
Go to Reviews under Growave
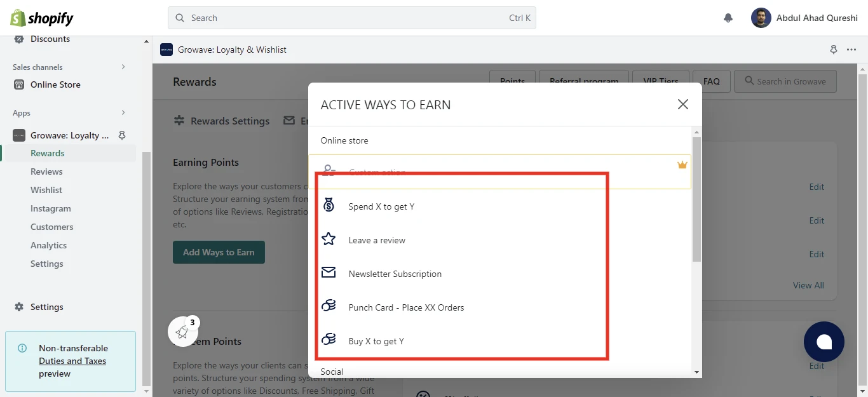pyautogui.click(x=46, y=172)
